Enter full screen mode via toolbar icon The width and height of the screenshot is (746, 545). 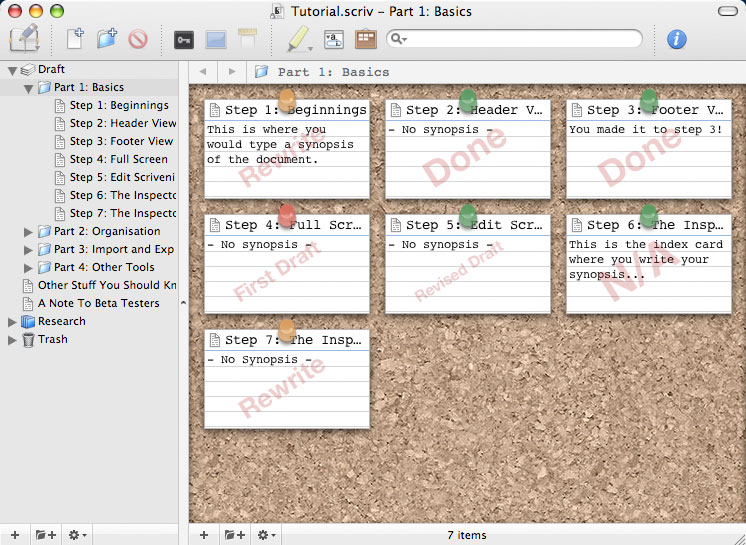click(x=215, y=39)
